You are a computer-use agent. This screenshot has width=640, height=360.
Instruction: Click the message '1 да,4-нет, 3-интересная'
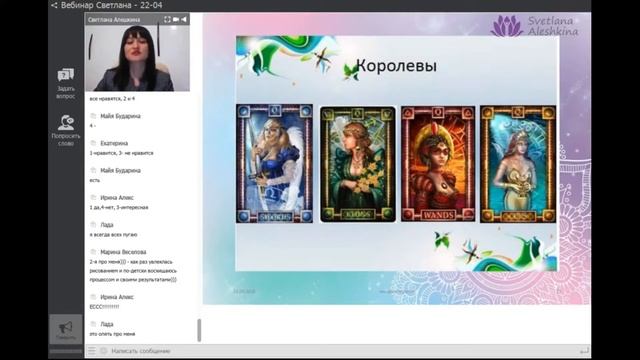pos(119,207)
